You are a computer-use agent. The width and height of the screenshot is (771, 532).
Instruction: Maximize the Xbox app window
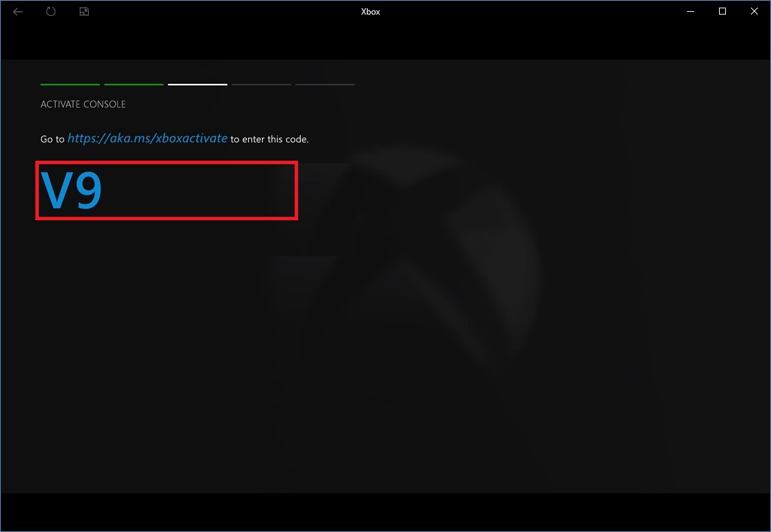pos(722,11)
